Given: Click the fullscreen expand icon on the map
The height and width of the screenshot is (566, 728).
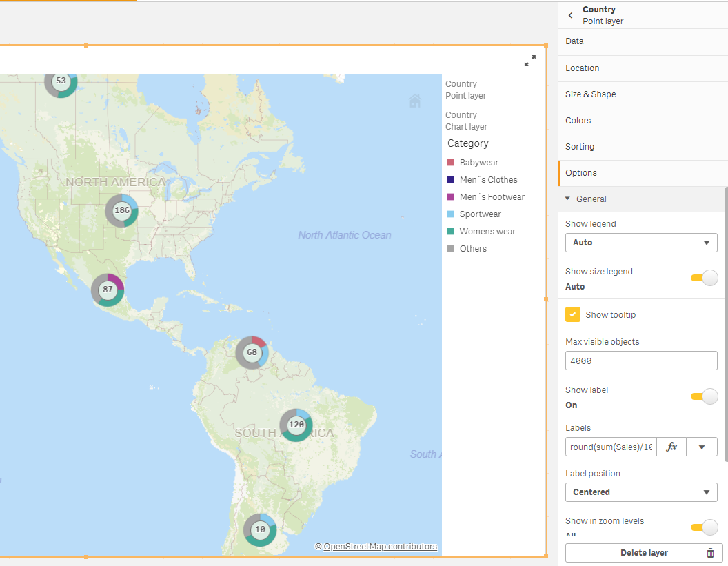Looking at the screenshot, I should coord(529,61).
